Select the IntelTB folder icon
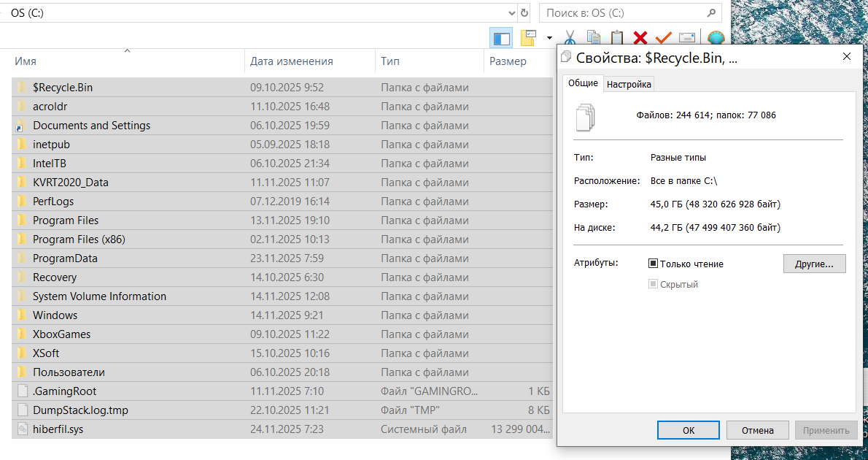 click(22, 163)
